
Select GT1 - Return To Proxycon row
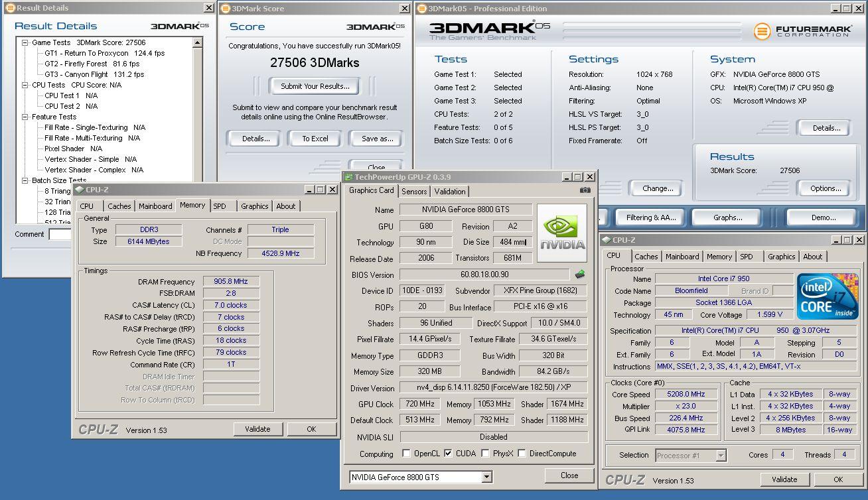[x=104, y=53]
